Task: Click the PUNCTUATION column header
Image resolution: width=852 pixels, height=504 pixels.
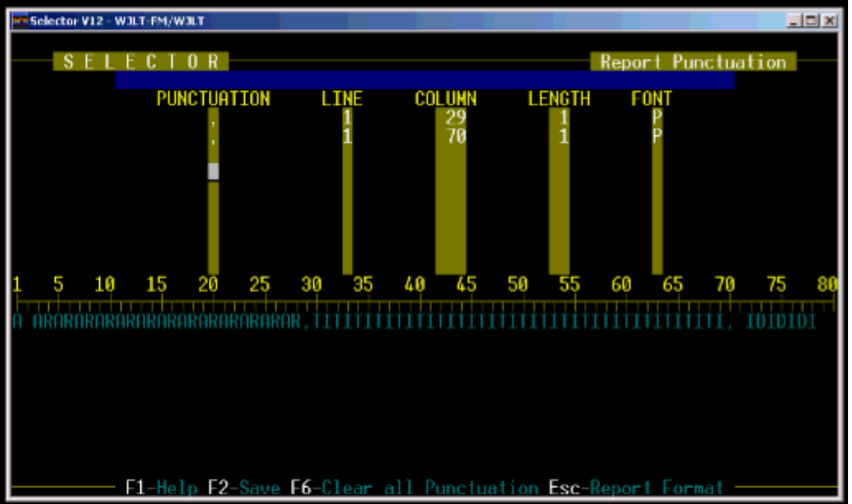Action: pyautogui.click(x=213, y=99)
